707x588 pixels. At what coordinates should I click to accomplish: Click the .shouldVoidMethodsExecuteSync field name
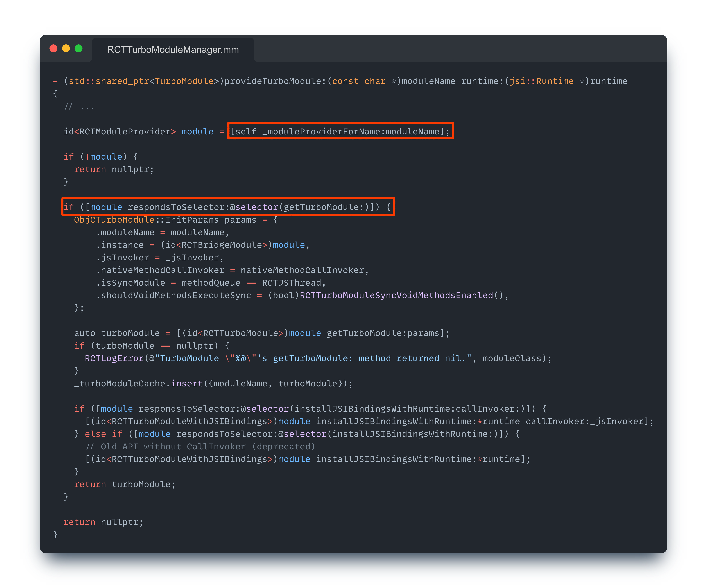(174, 295)
